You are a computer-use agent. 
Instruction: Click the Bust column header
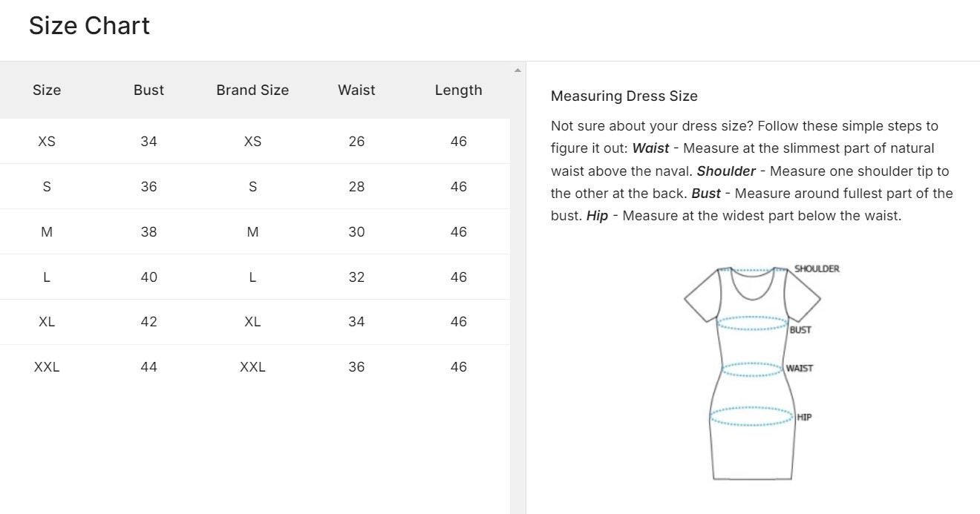pyautogui.click(x=148, y=90)
